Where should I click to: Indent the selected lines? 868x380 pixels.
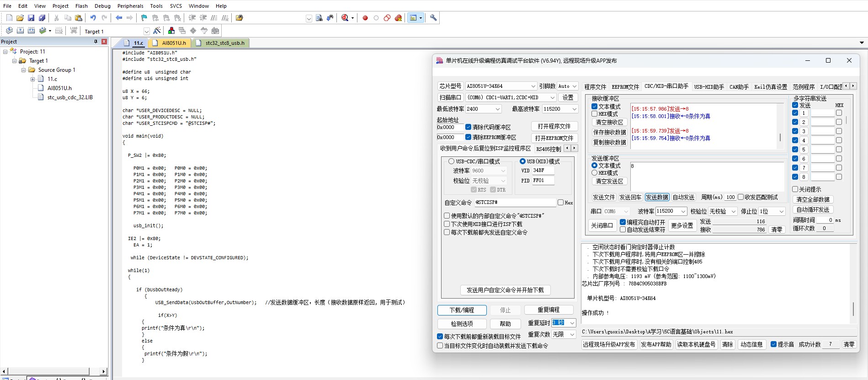pos(192,18)
